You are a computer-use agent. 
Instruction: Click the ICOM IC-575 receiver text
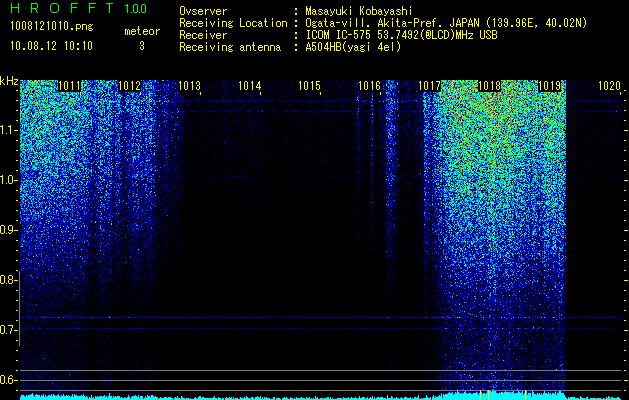pos(401,35)
